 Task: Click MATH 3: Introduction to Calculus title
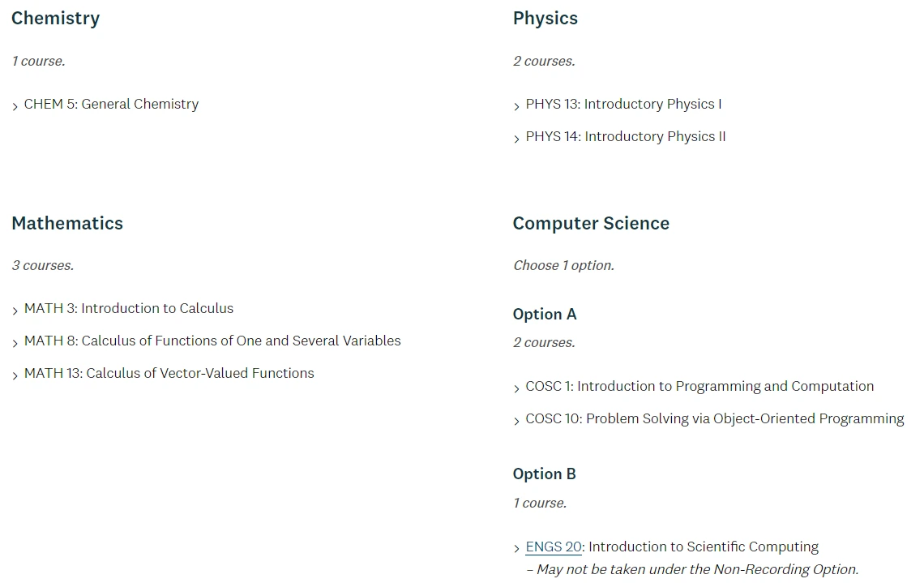(128, 308)
